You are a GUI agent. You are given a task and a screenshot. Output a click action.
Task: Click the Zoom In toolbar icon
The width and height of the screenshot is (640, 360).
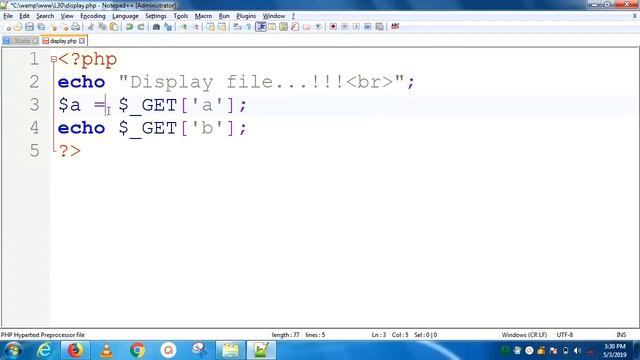184,27
